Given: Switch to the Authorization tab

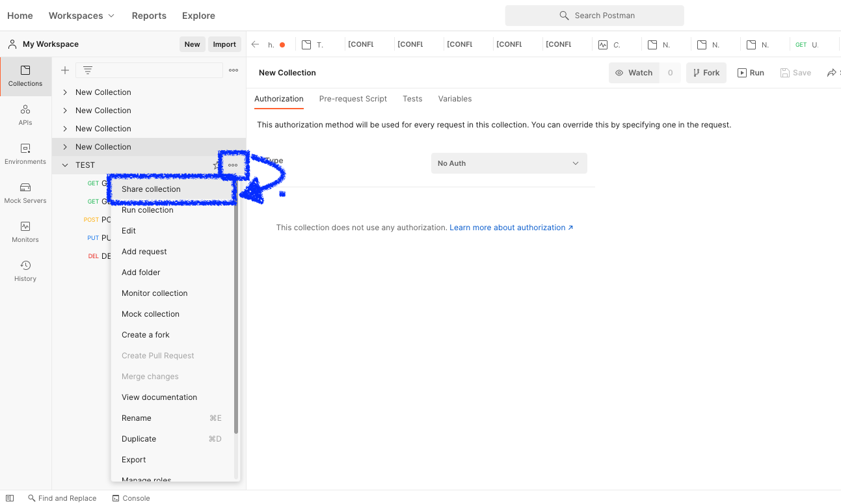Looking at the screenshot, I should click(x=279, y=99).
